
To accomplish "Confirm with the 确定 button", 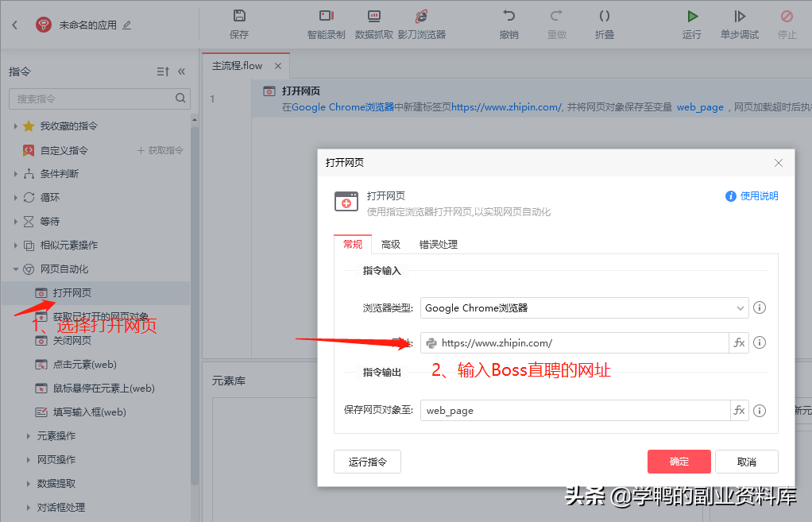I will pos(679,462).
